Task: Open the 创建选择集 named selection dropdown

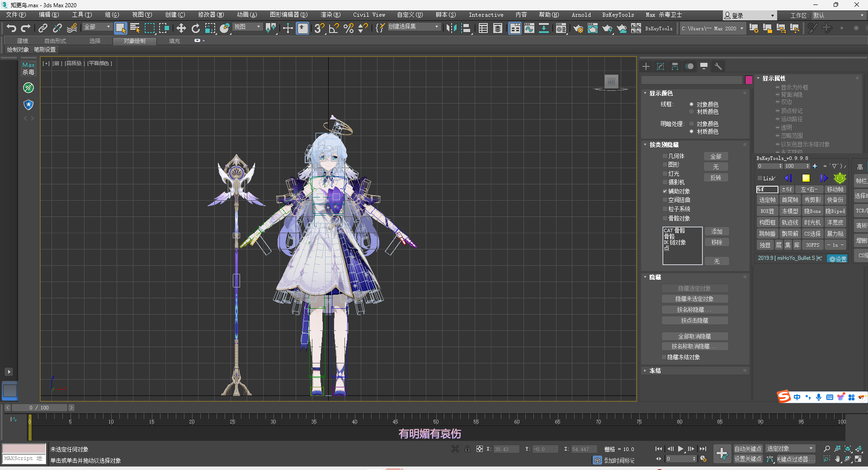Action: pos(414,27)
